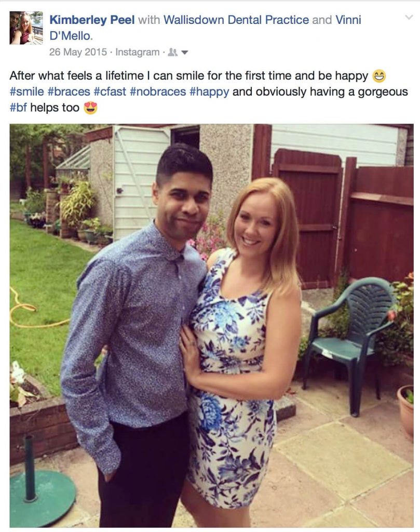Click the 26 May 2015 timestamp

coord(78,52)
